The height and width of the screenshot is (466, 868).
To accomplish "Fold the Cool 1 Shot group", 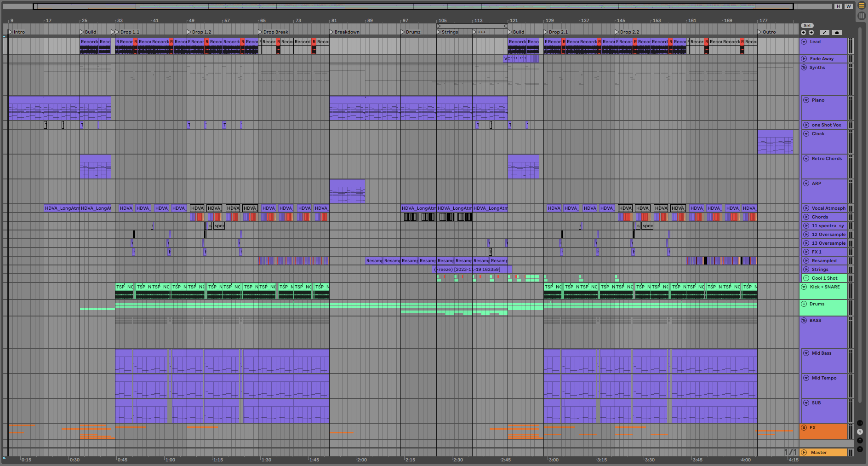I will (806, 278).
